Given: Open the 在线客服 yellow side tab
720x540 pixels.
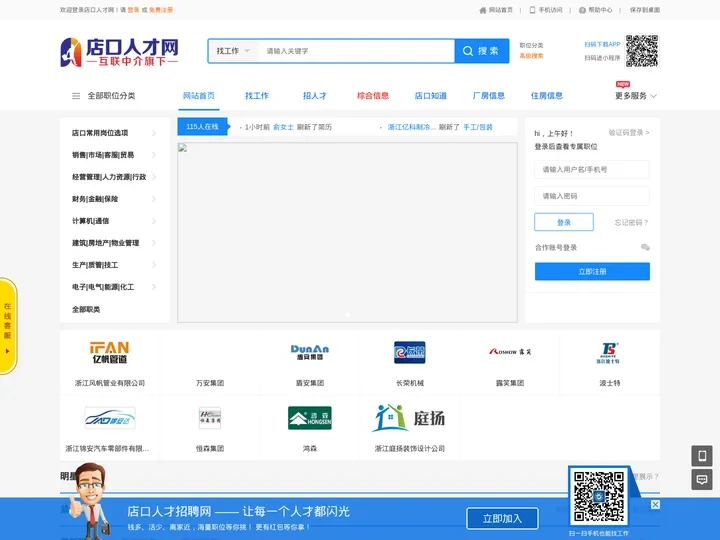Looking at the screenshot, I should 8,326.
